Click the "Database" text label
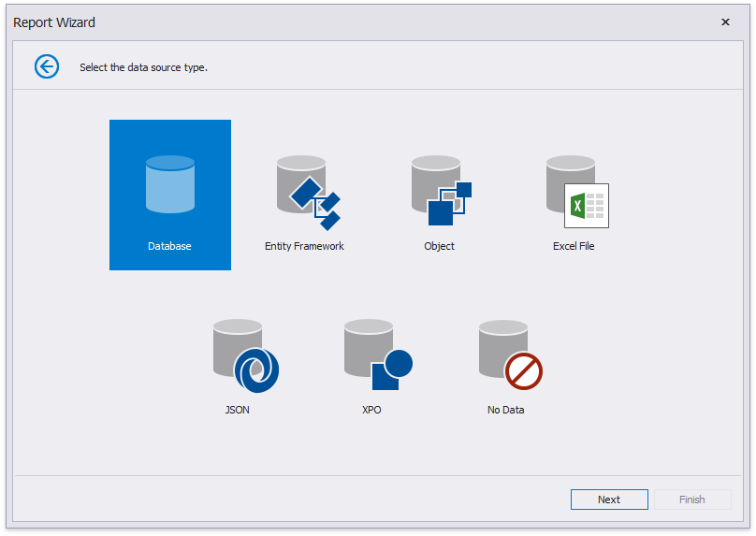Image resolution: width=756 pixels, height=536 pixels. 169,246
